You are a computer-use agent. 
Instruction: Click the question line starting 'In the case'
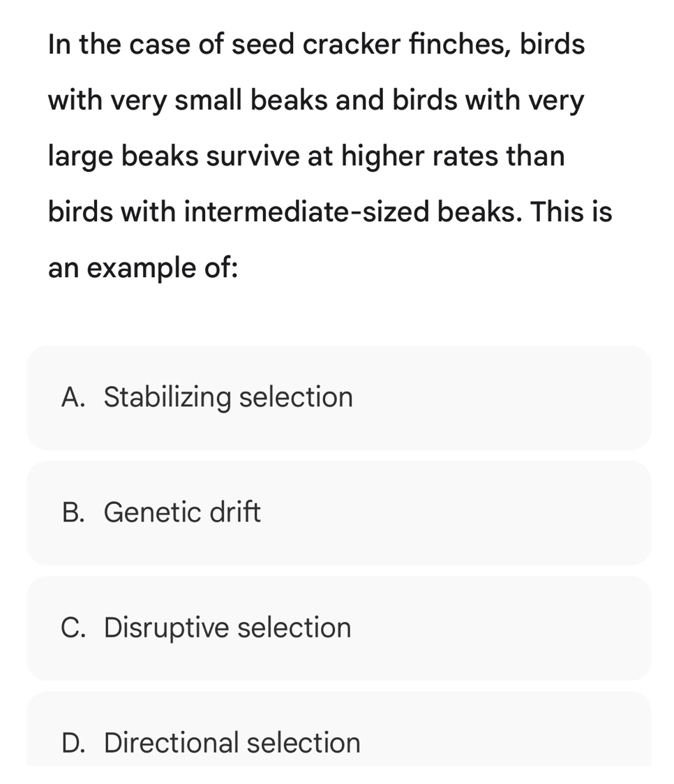point(316,45)
